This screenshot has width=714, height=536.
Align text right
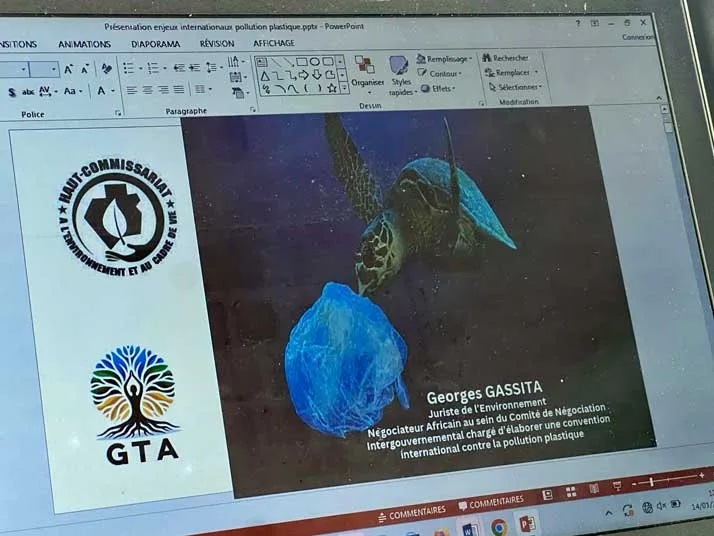163,90
